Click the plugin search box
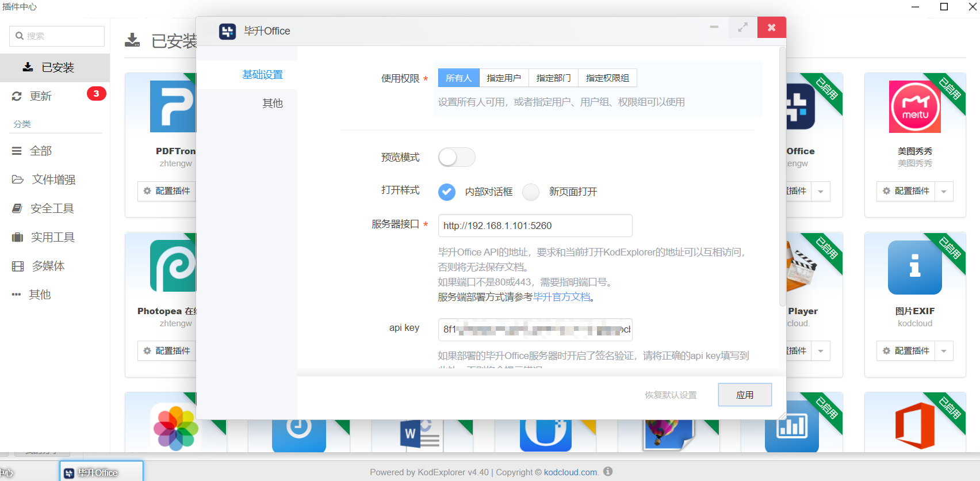 [x=57, y=36]
